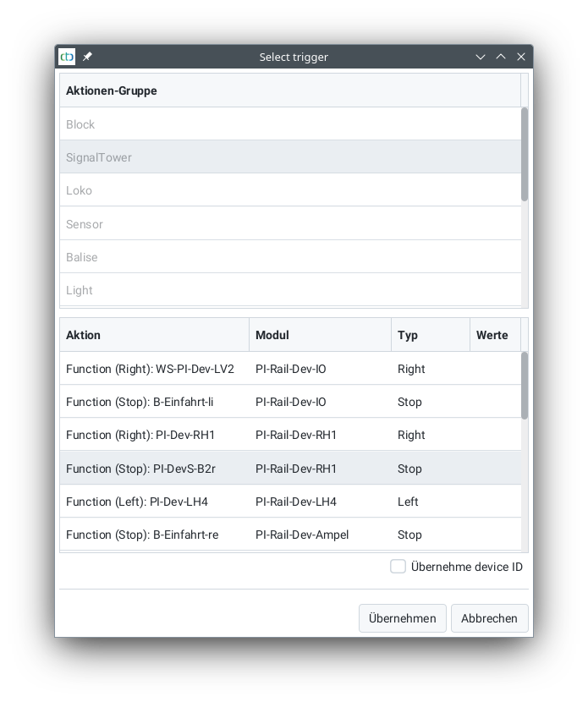The width and height of the screenshot is (588, 702).
Task: Confirm the selection with Übernehmen
Action: click(403, 618)
